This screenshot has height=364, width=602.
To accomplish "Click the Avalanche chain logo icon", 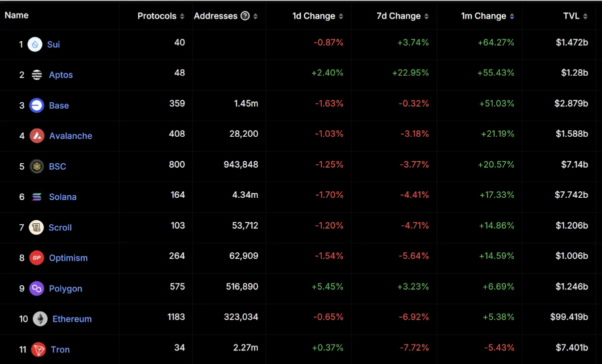I will pyautogui.click(x=37, y=136).
